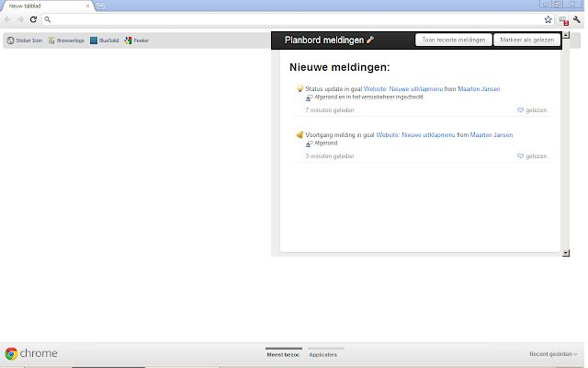Open Website: Nieuwe uitklapmenu in Status update
Image resolution: width=588 pixels, height=368 pixels.
click(x=403, y=89)
